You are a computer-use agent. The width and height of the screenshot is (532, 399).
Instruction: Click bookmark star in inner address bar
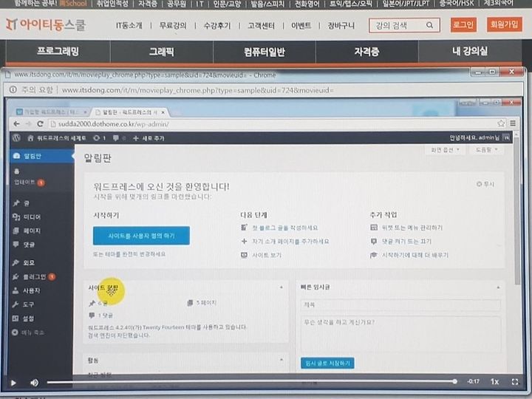(501, 123)
